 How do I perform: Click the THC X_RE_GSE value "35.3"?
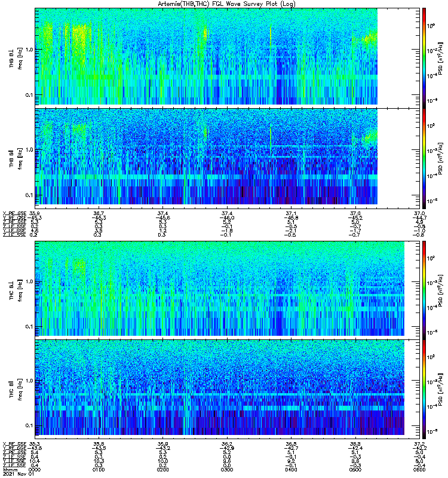click(x=35, y=443)
